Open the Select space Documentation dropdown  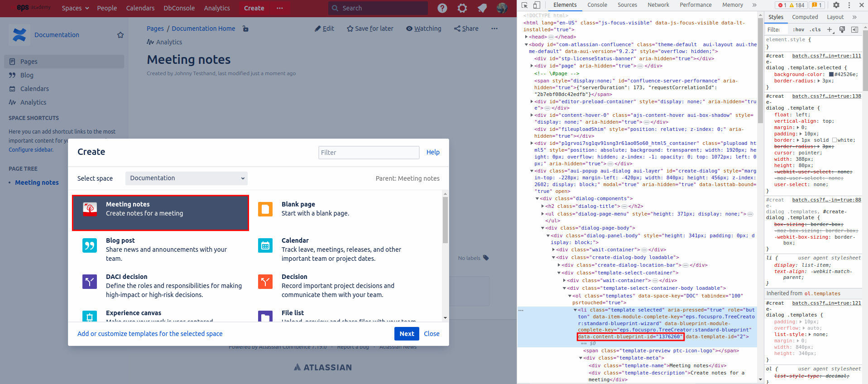(x=186, y=178)
